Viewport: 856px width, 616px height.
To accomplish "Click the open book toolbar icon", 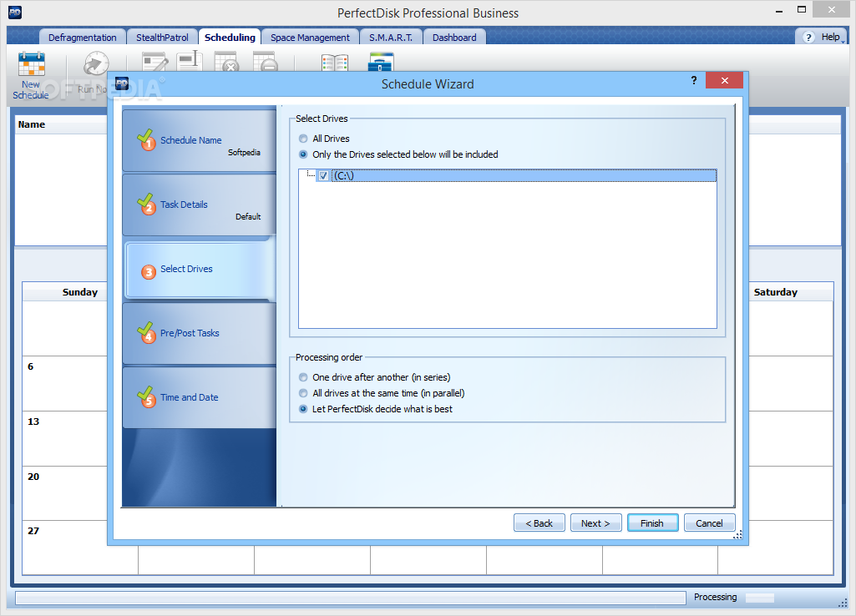I will [x=335, y=63].
